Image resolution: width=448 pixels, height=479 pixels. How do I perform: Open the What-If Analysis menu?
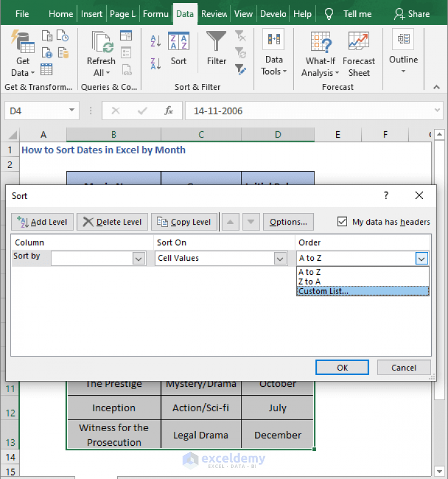point(320,54)
